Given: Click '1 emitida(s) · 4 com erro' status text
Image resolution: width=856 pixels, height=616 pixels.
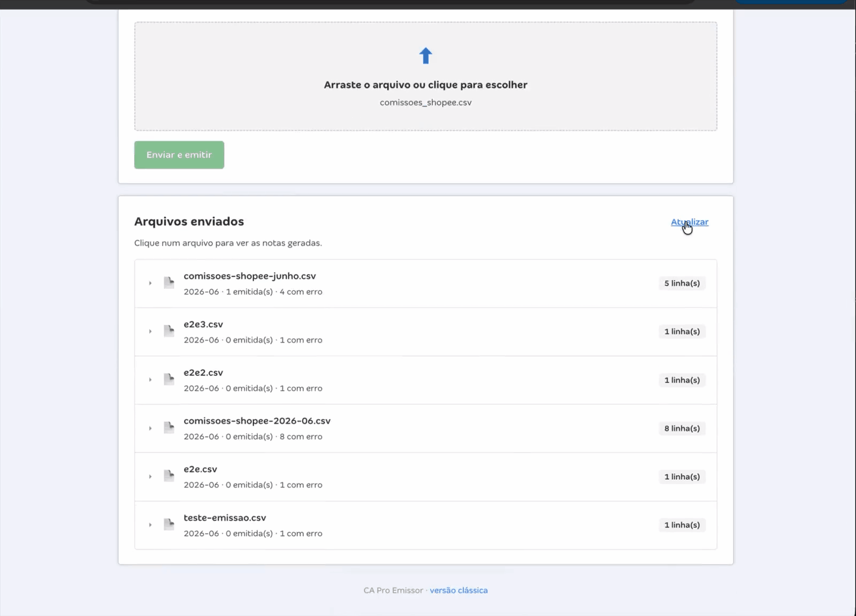Looking at the screenshot, I should [274, 292].
